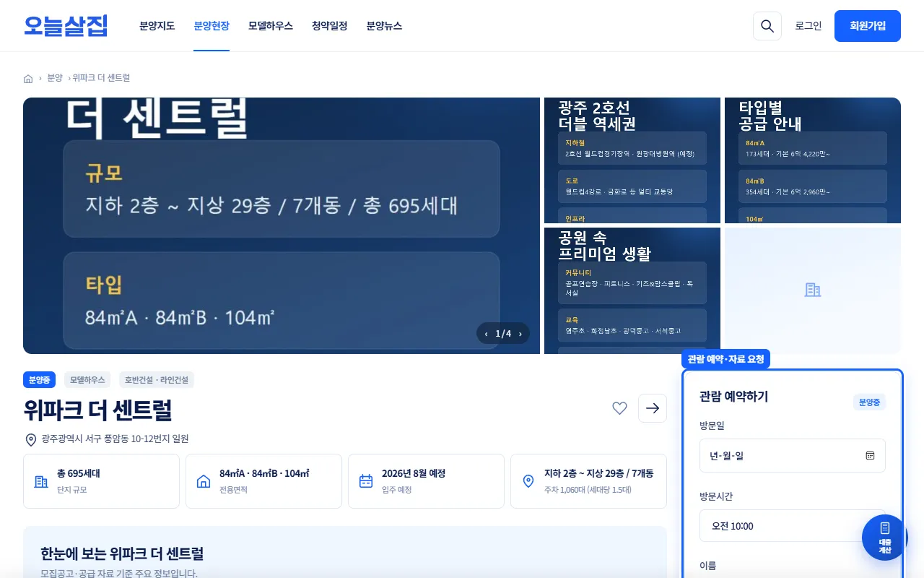Click the 84㎡A · 84㎡B · 104㎡ info text
The width and height of the screenshot is (924, 578).
[x=264, y=474]
